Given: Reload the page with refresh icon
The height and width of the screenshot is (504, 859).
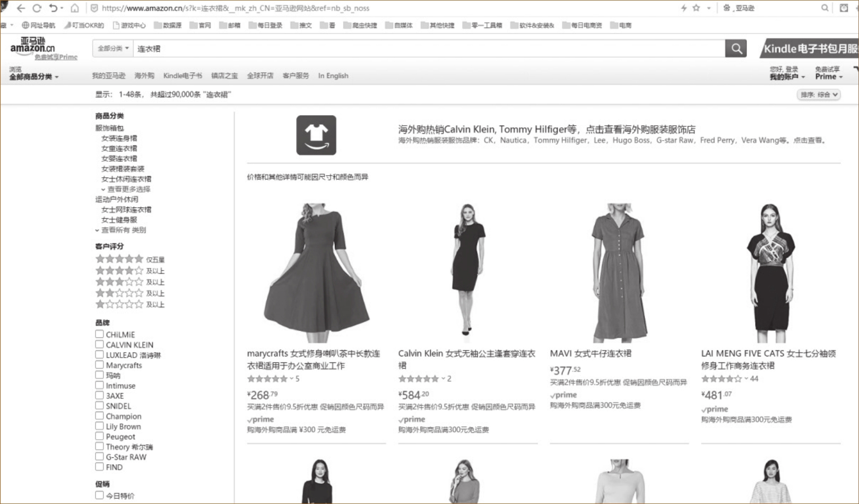Looking at the screenshot, I should pyautogui.click(x=37, y=8).
